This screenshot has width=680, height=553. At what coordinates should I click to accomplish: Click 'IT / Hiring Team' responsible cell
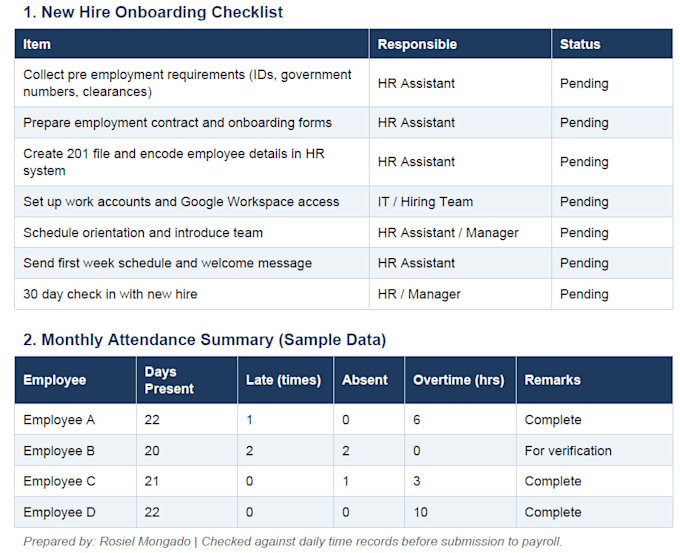pos(460,202)
